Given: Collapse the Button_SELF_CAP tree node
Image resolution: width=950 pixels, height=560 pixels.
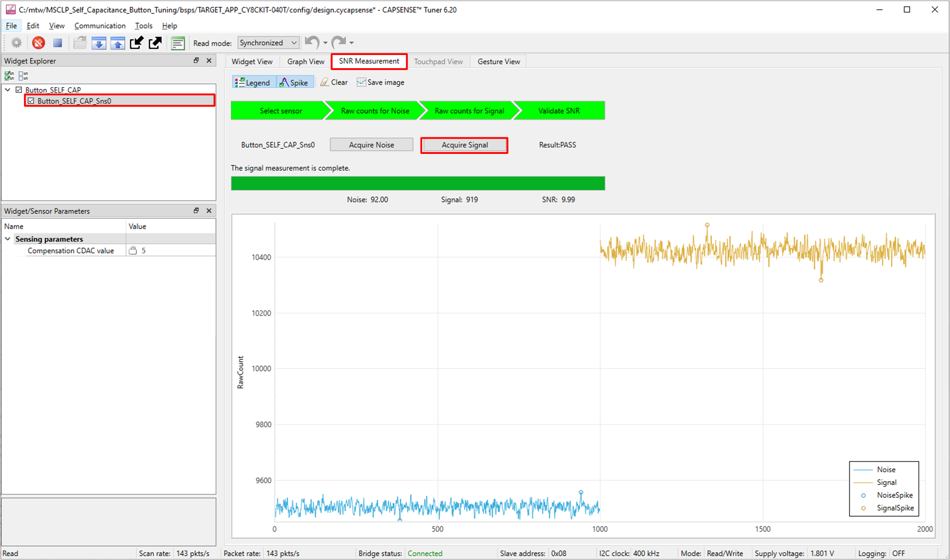Looking at the screenshot, I should (8, 90).
